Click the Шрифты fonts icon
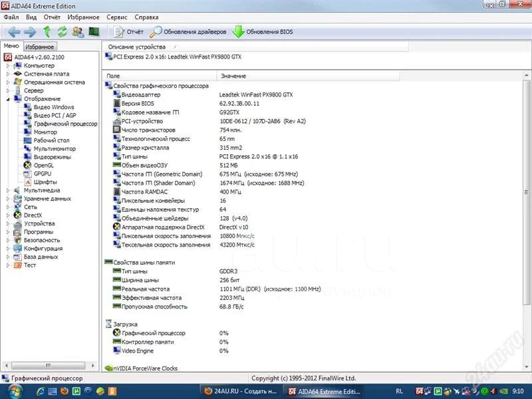Image resolution: width=532 pixels, height=399 pixels. tap(27, 182)
